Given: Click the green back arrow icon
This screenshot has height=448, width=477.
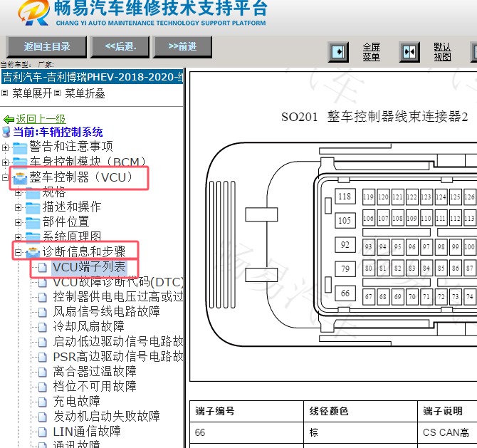Looking at the screenshot, I should [9, 120].
